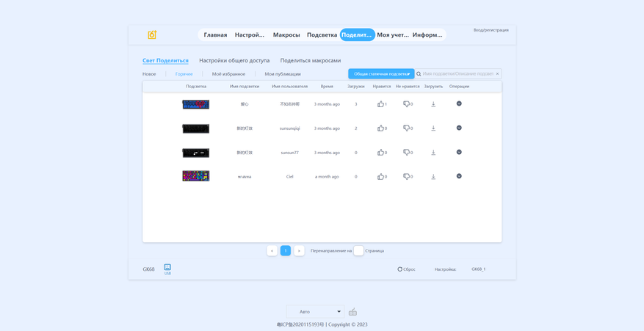Image resolution: width=644 pixels, height=331 pixels.
Task: Click the Имя подсветки column header
Action: (x=245, y=87)
